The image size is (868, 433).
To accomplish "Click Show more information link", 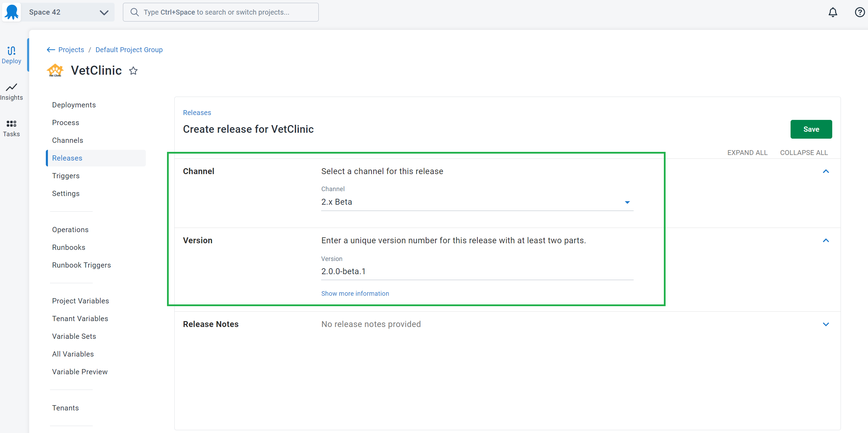I will click(355, 294).
